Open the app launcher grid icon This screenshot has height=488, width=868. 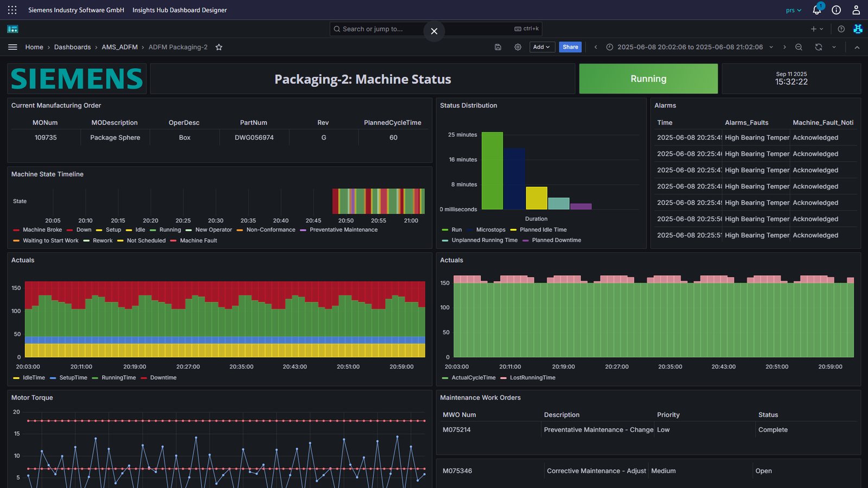tap(12, 10)
